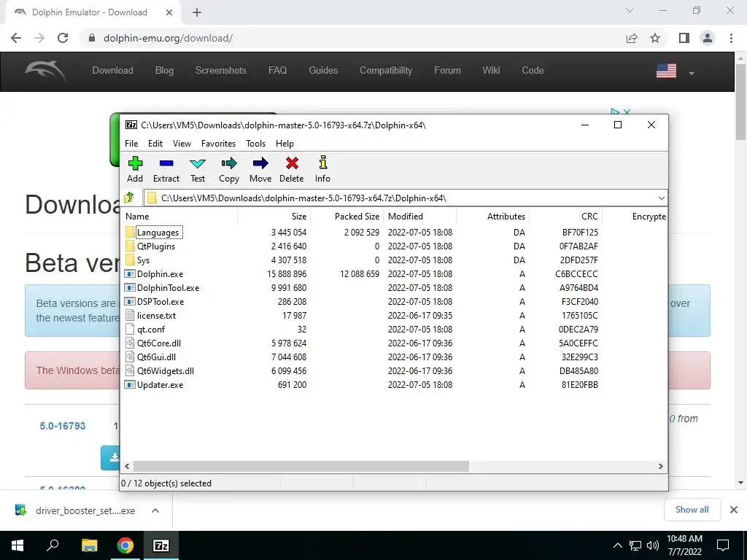The image size is (747, 560).
Task: Open File Explorer from the taskbar
Action: click(90, 545)
